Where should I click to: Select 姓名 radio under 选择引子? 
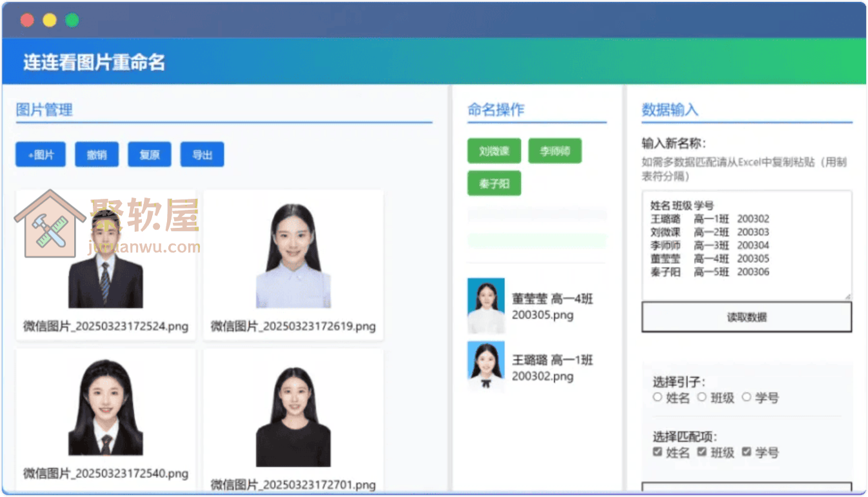(658, 397)
